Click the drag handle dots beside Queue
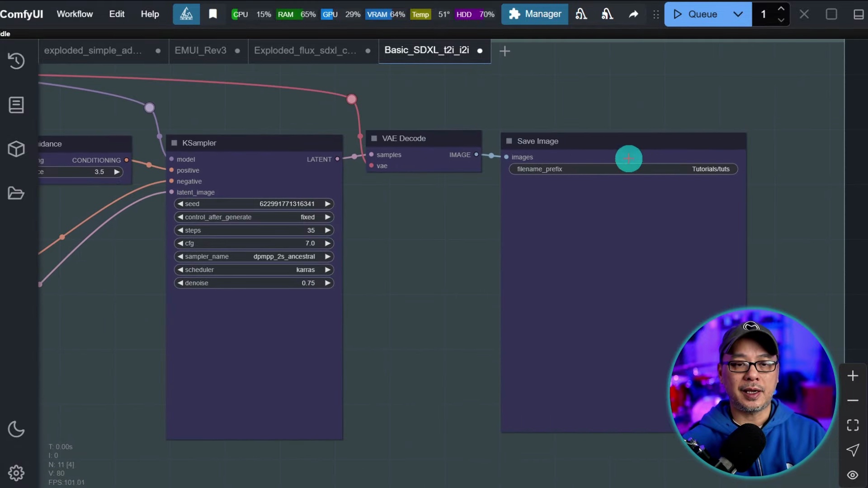This screenshot has width=868, height=488. coord(656,14)
